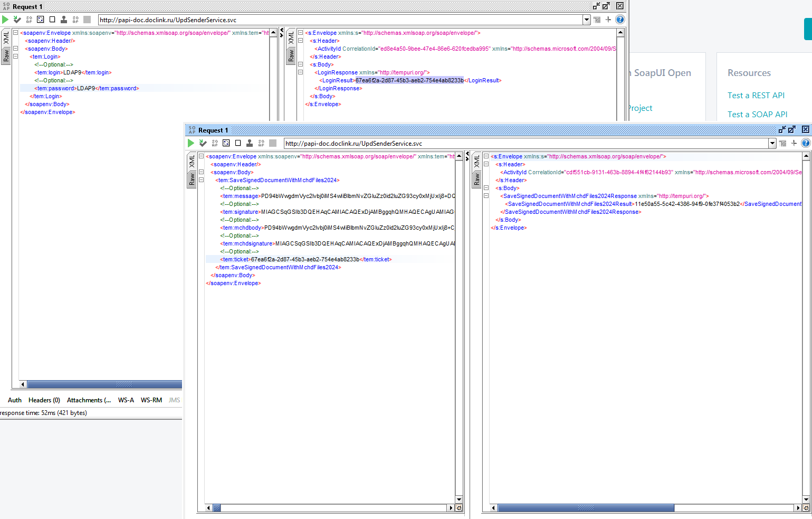Collapse s:Envelope node in Login response
The width and height of the screenshot is (812, 519).
300,33
